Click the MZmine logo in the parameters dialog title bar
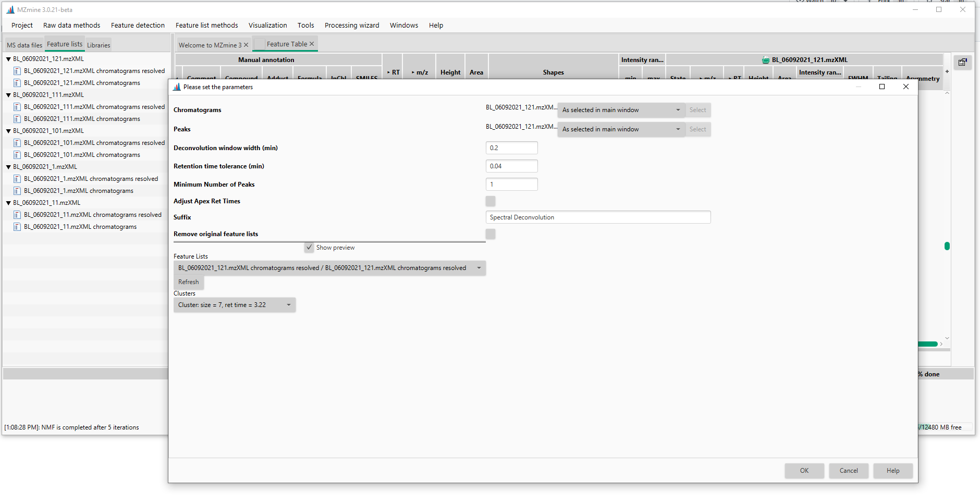The width and height of the screenshot is (980, 503). 176,87
